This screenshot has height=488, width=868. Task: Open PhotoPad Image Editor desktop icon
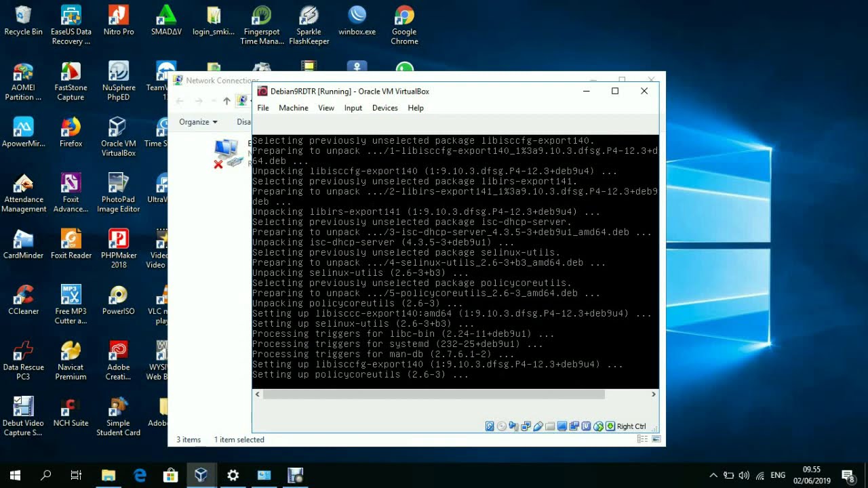point(119,193)
